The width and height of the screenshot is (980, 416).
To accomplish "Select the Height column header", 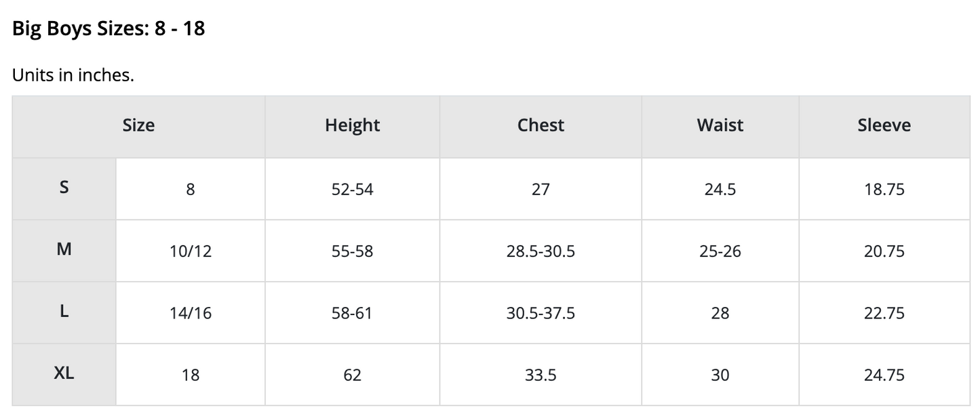I will pos(352,125).
